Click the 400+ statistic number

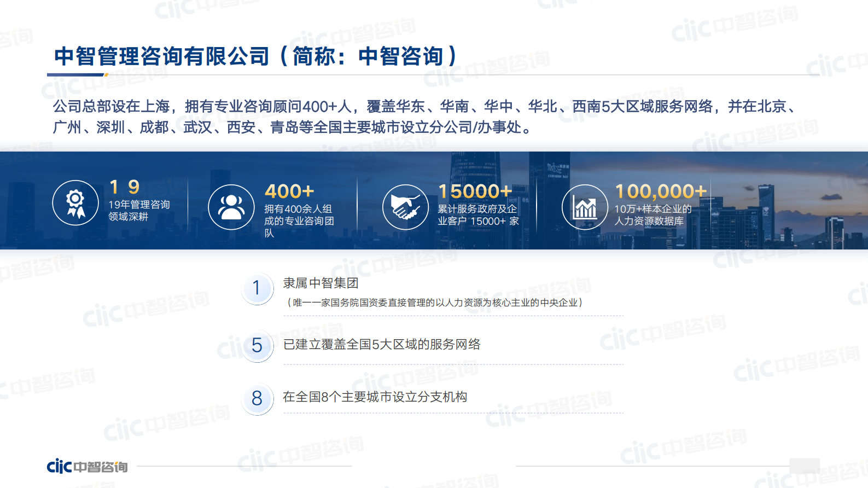tap(289, 191)
